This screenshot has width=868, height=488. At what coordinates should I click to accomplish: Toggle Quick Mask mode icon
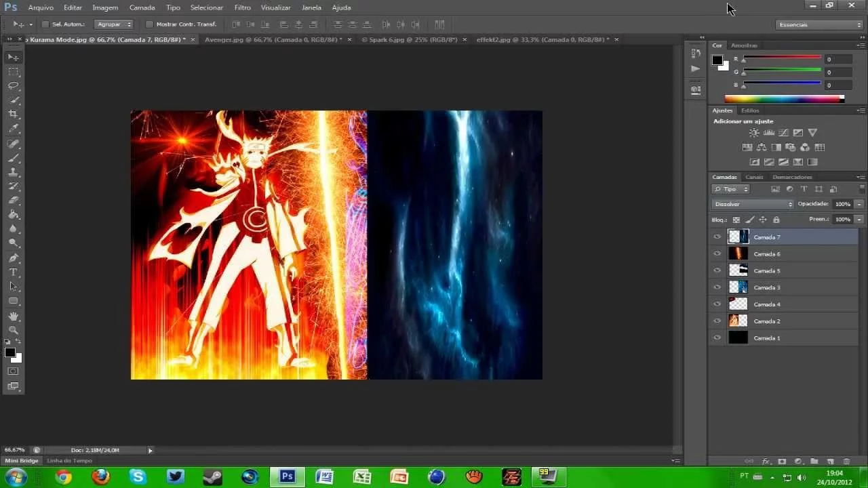[x=14, y=371]
